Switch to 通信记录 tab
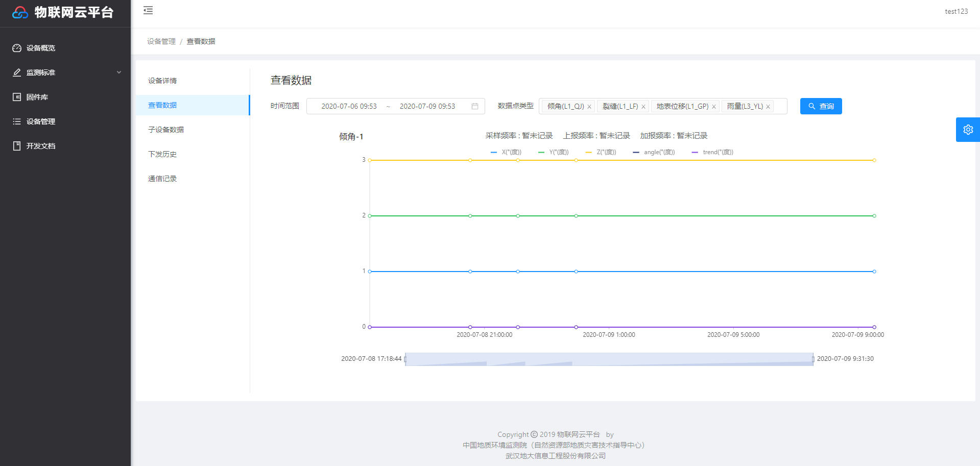Image resolution: width=980 pixels, height=466 pixels. pyautogui.click(x=193, y=179)
